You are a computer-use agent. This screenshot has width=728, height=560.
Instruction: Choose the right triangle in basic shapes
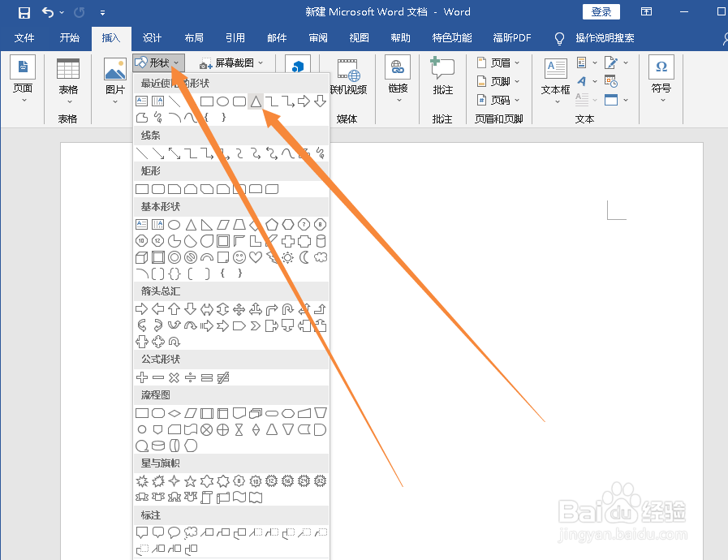[207, 225]
